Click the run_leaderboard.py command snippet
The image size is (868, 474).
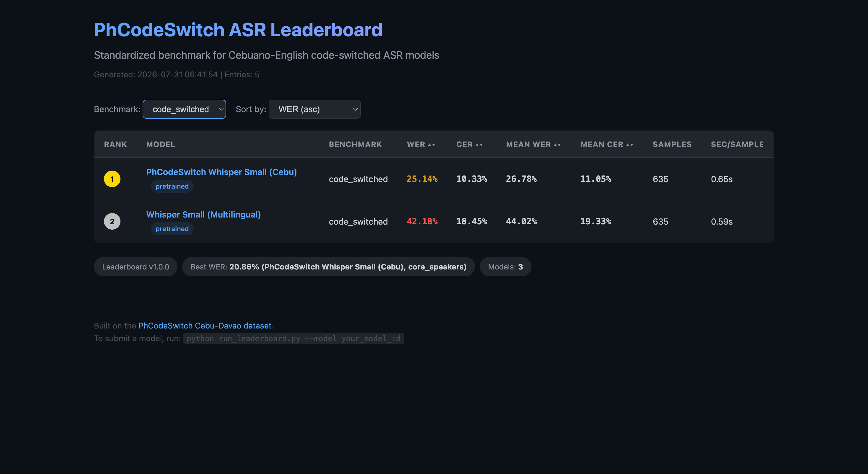pyautogui.click(x=293, y=339)
